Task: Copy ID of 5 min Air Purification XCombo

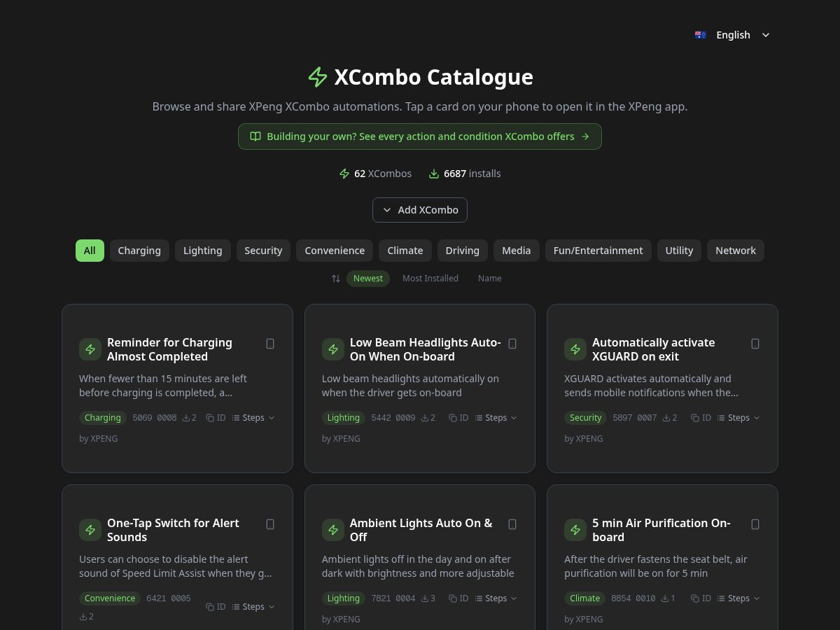Action: [701, 598]
